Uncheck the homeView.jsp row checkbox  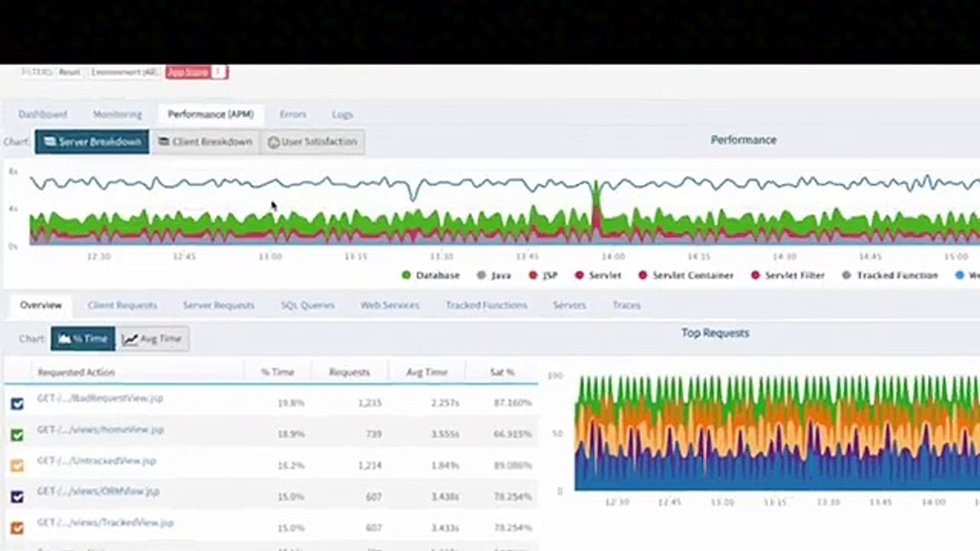(17, 435)
